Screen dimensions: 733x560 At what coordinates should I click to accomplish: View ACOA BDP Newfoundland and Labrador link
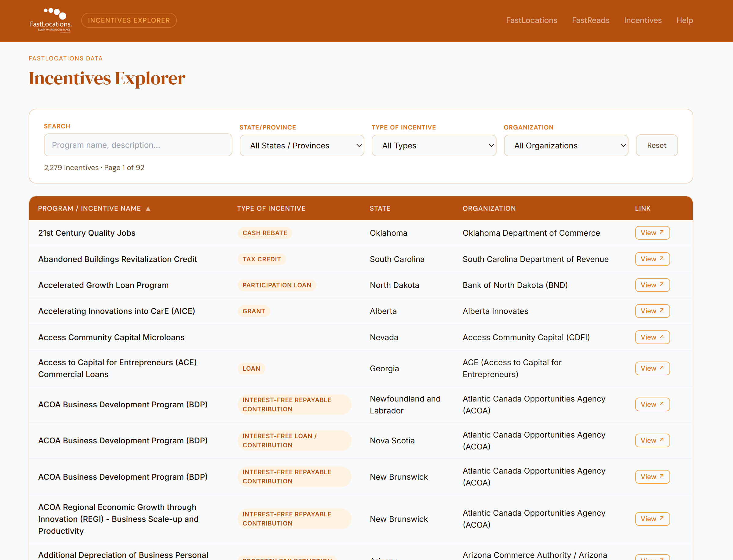pos(652,404)
